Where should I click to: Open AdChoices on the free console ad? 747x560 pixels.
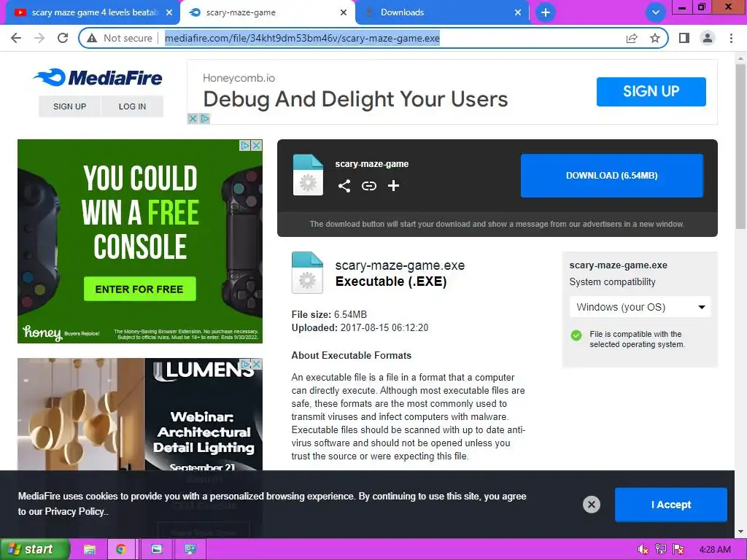pos(245,145)
